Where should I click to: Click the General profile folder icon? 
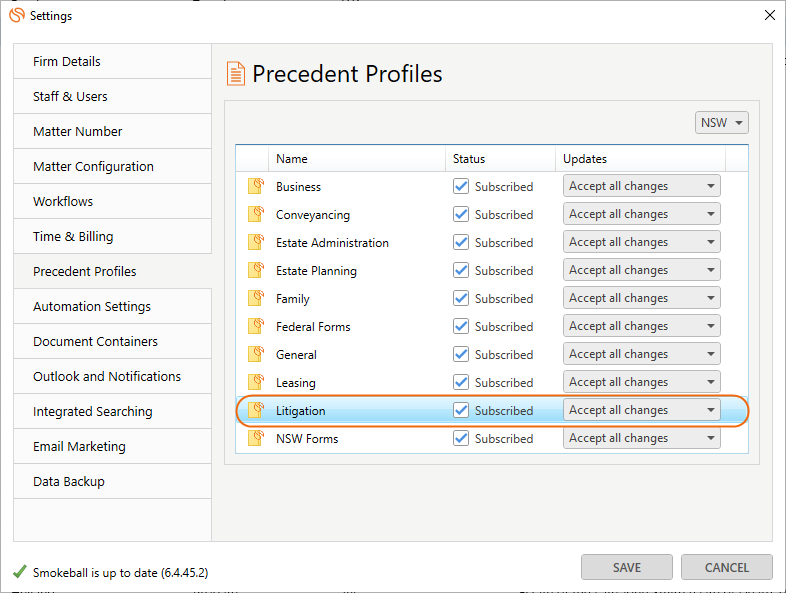[x=256, y=354]
